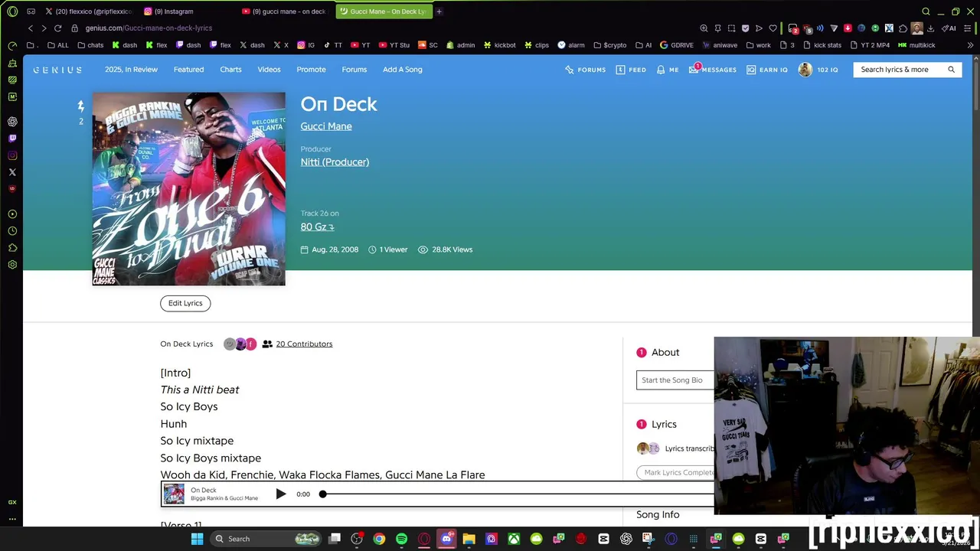Switch to the gucci mane YouTube tab
This screenshot has height=551, width=980.
287,11
